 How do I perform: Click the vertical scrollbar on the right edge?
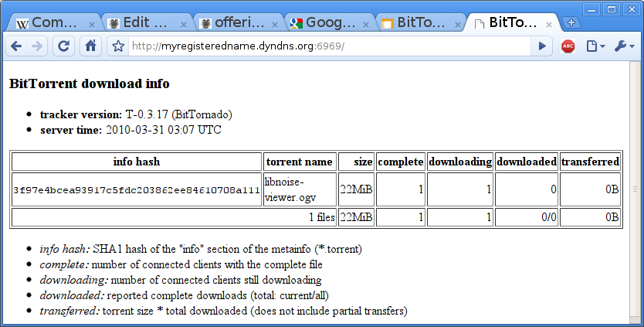636,189
